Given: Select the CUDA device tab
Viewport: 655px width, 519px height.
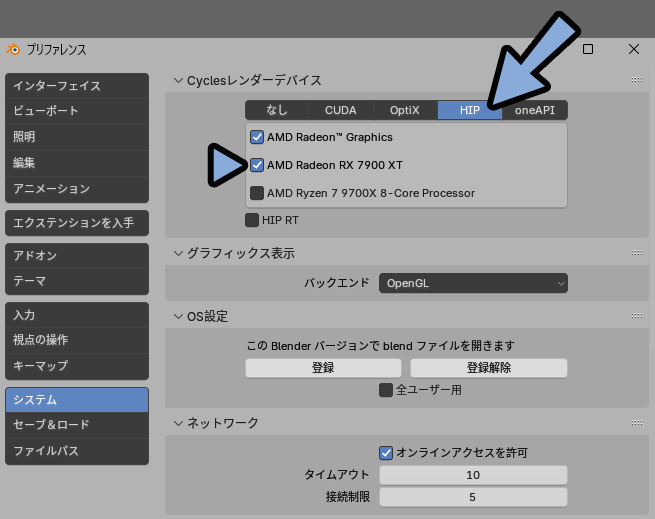Looking at the screenshot, I should coord(340,110).
